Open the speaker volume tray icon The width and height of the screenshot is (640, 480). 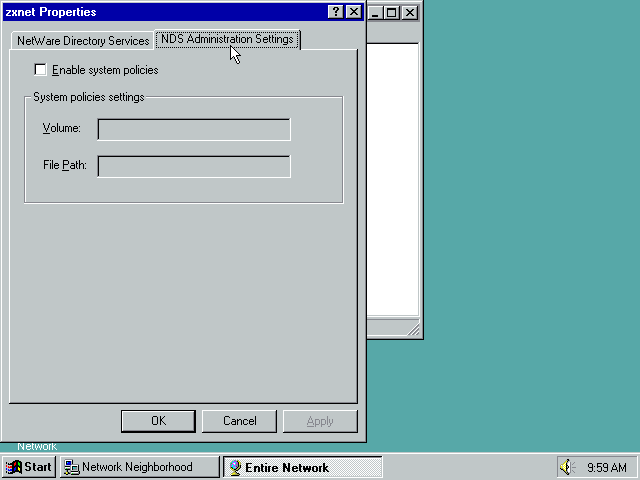click(x=567, y=467)
